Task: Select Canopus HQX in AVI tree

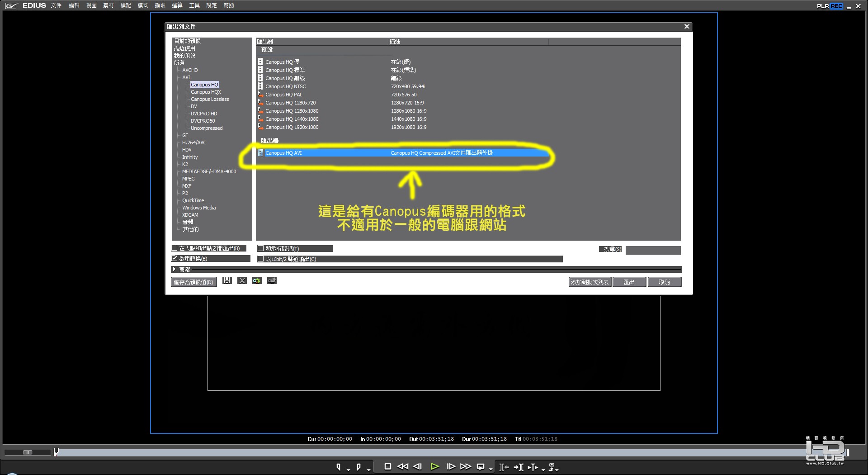Action: point(206,92)
